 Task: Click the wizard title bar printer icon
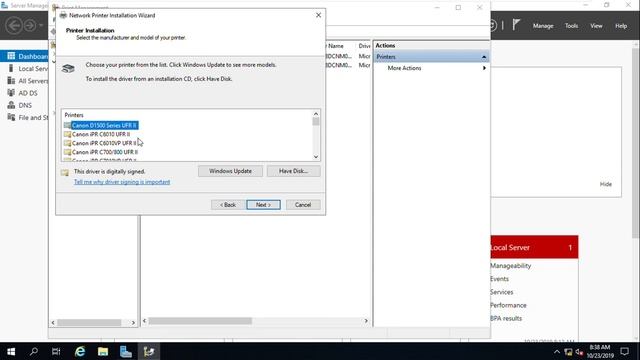click(x=63, y=16)
